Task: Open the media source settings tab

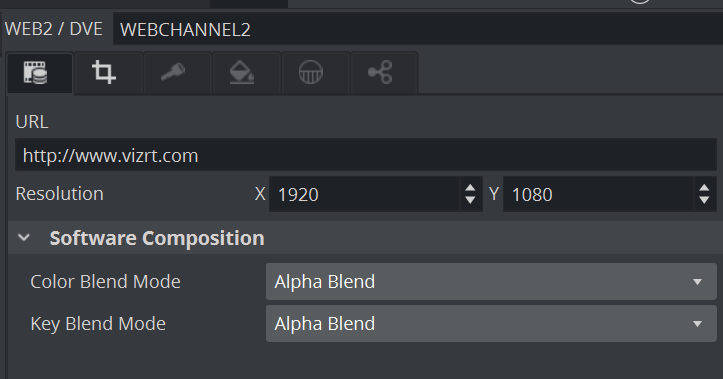Action: [x=40, y=73]
